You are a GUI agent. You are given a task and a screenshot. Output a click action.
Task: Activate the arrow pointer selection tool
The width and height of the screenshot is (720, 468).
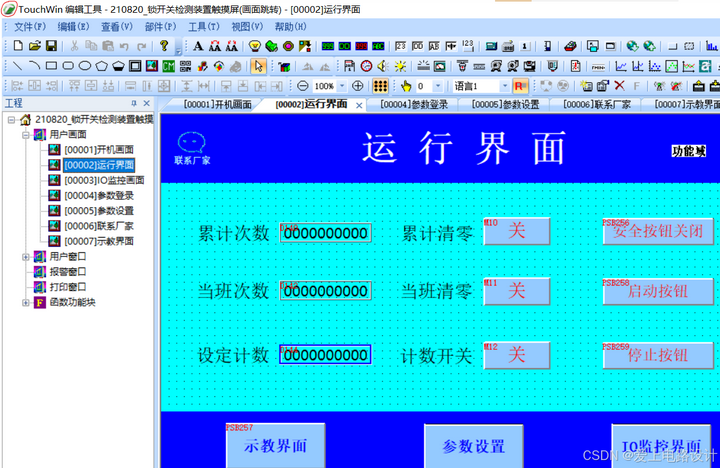pyautogui.click(x=259, y=66)
